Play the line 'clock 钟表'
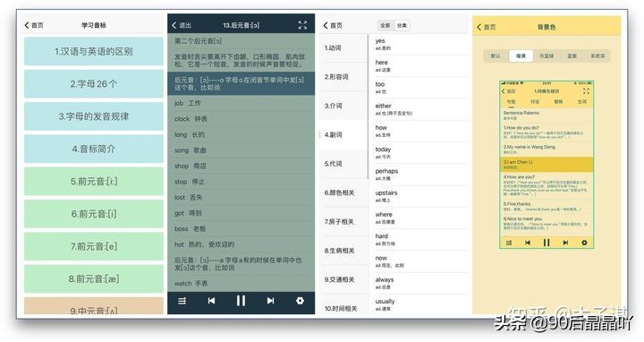Viewport: 644px width, 342px height. point(241,119)
